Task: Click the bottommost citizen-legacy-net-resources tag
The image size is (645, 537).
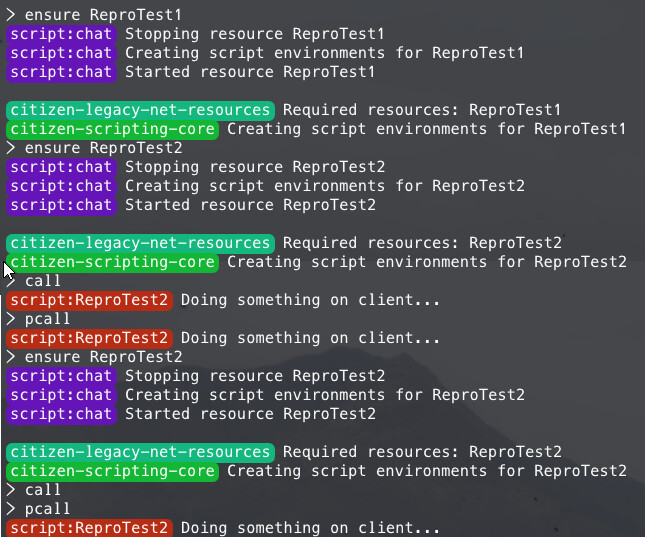Action: coord(140,452)
